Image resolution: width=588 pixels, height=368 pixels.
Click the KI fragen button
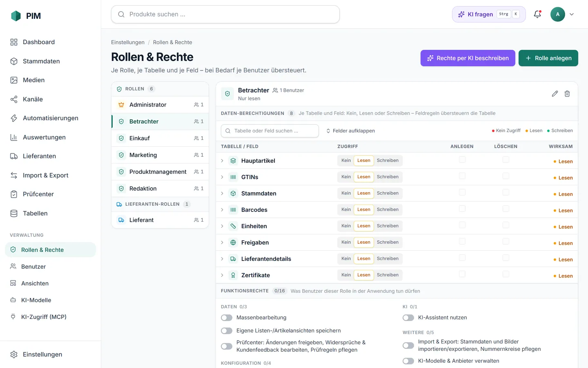489,14
